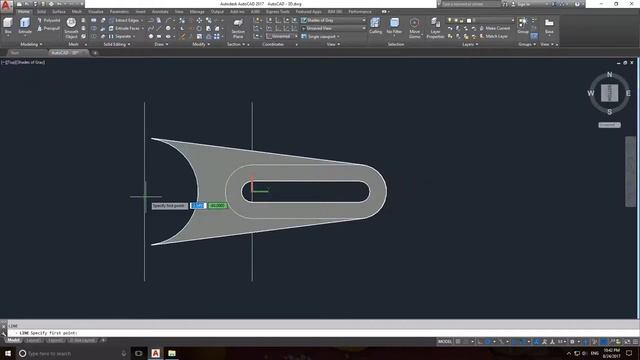Open File Explorer from taskbar
The width and height of the screenshot is (640, 360).
click(x=172, y=353)
